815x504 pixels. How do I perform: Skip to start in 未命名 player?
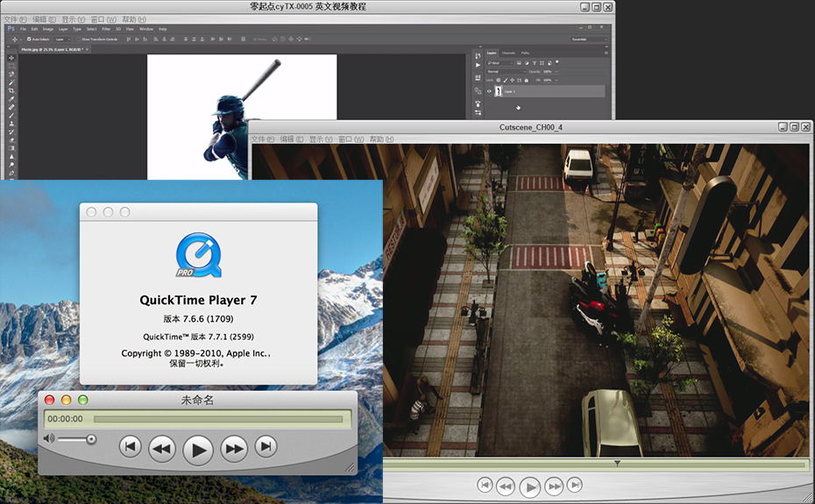[130, 446]
